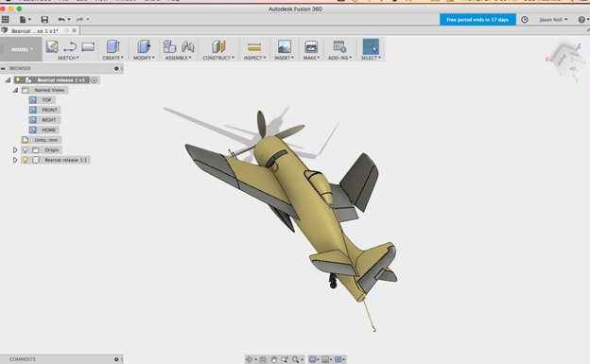Select the Measure inspect tool
This screenshot has height=364, width=590.
[x=254, y=46]
